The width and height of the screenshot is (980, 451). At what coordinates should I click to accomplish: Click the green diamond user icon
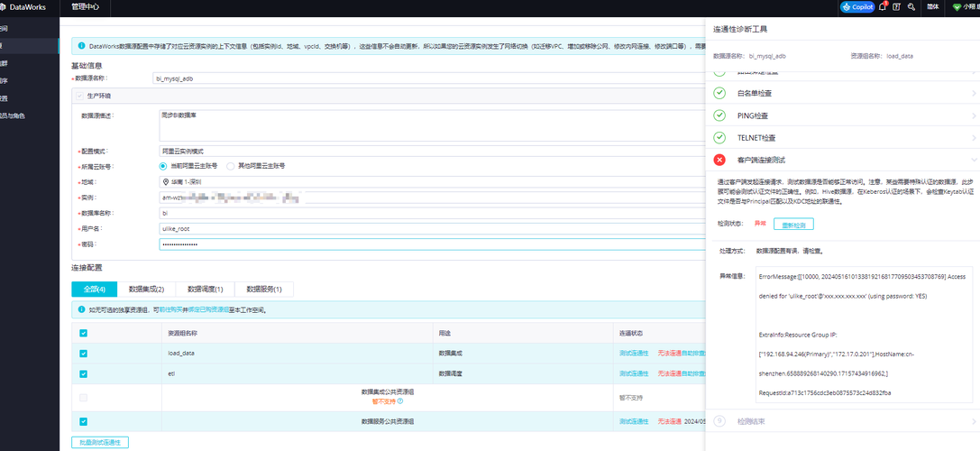[957, 7]
